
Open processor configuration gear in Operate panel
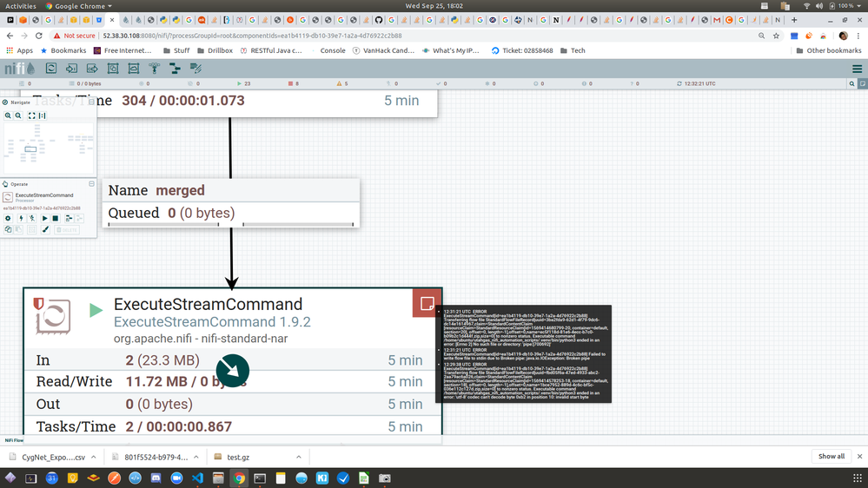(x=8, y=219)
